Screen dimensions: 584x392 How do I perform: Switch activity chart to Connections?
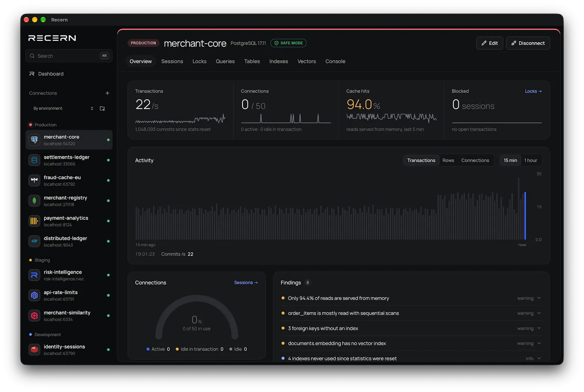coord(475,160)
